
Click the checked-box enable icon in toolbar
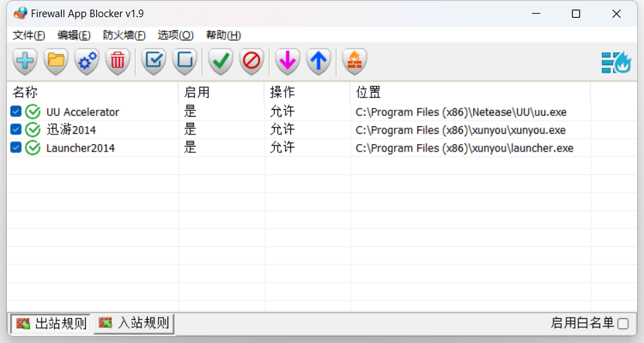[x=154, y=62]
